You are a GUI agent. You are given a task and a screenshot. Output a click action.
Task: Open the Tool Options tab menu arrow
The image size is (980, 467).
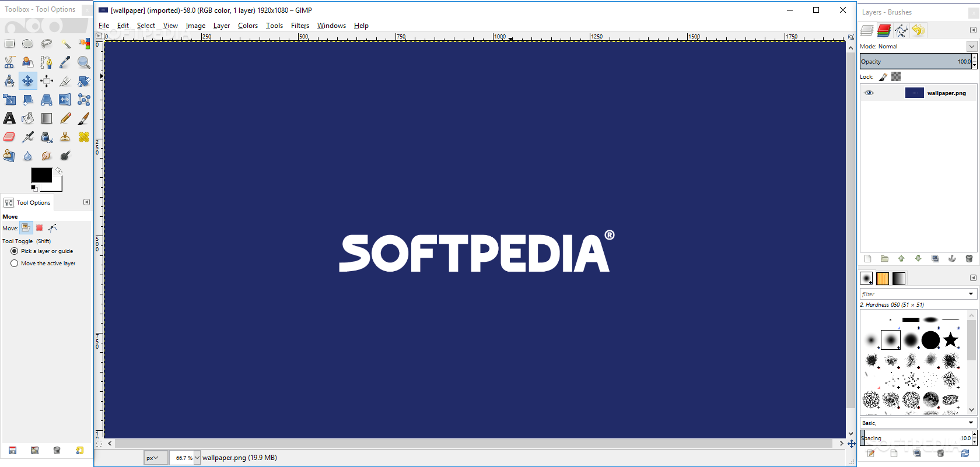coord(86,202)
